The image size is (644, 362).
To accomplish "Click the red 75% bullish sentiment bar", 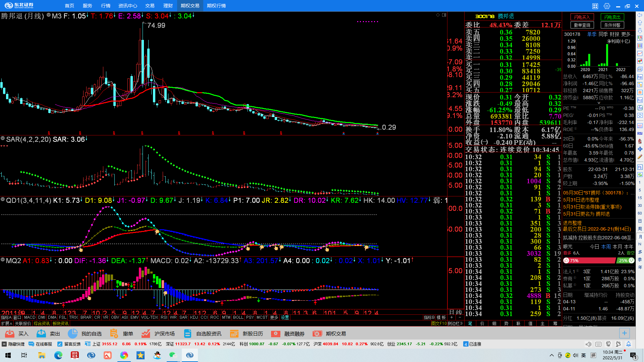I will (x=589, y=260).
